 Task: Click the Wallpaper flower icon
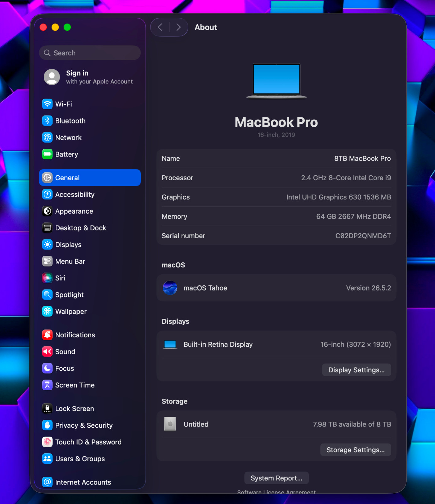point(47,311)
